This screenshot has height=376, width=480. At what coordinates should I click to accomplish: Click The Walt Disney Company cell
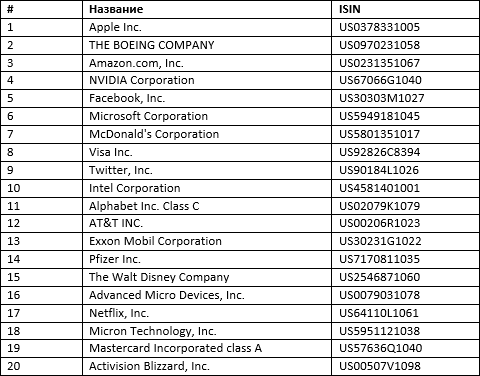pyautogui.click(x=207, y=277)
